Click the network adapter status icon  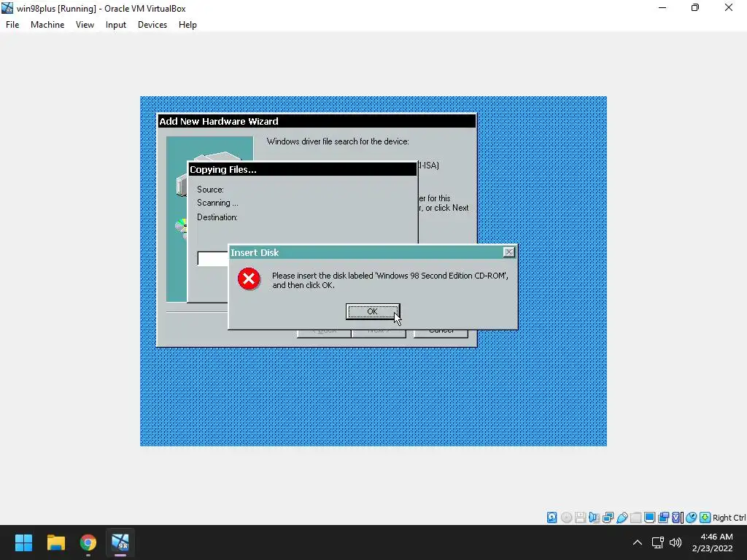point(608,518)
